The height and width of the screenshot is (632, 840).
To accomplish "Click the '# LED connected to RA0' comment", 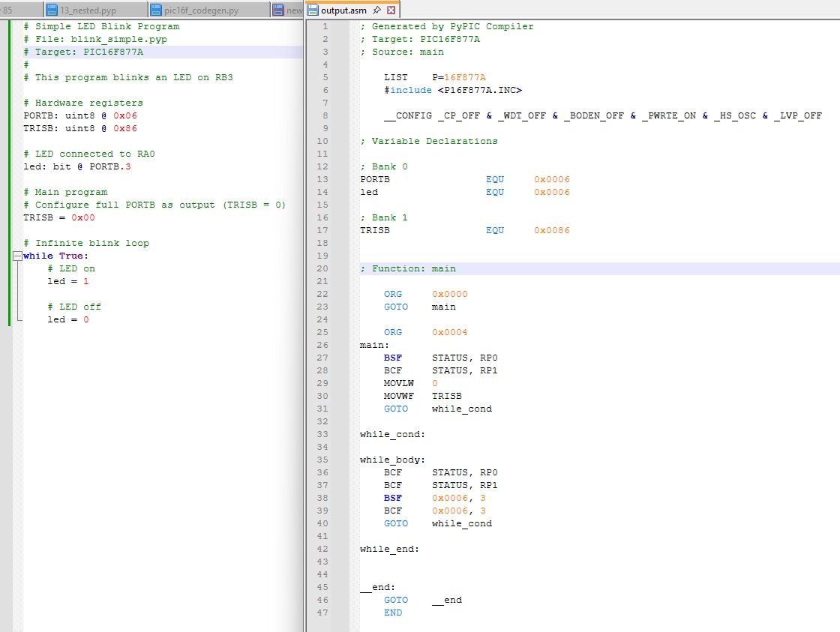I will [89, 154].
